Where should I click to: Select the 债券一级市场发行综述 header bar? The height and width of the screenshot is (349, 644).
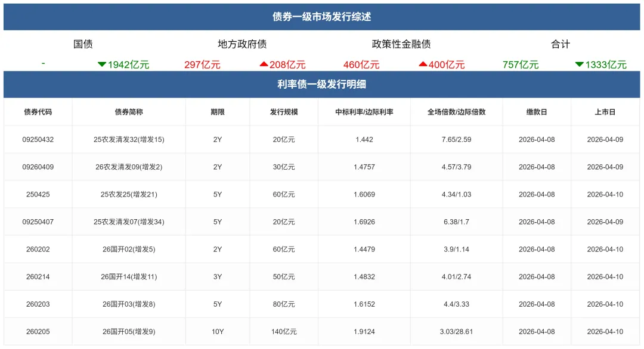322,17
